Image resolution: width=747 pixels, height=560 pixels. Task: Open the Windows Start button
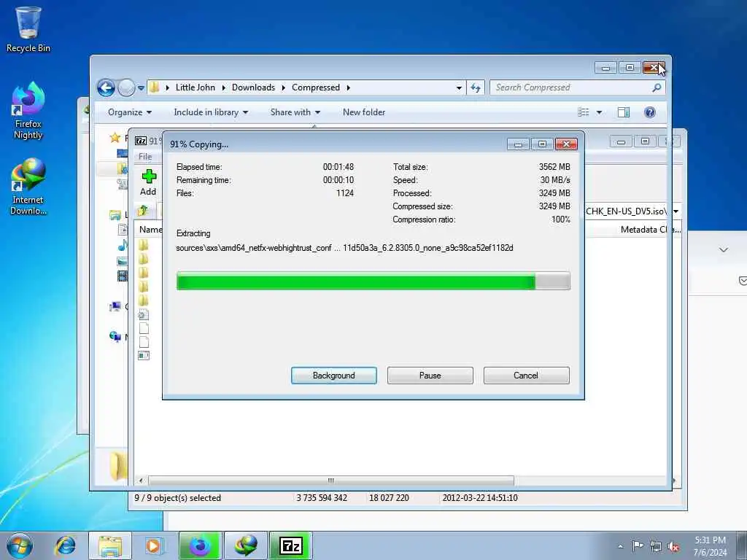click(x=20, y=545)
